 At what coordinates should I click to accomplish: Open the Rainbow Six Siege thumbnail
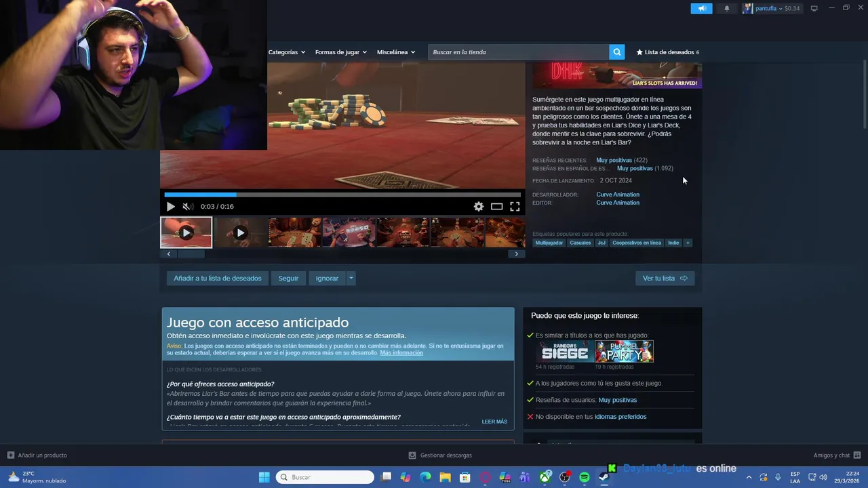pos(564,351)
